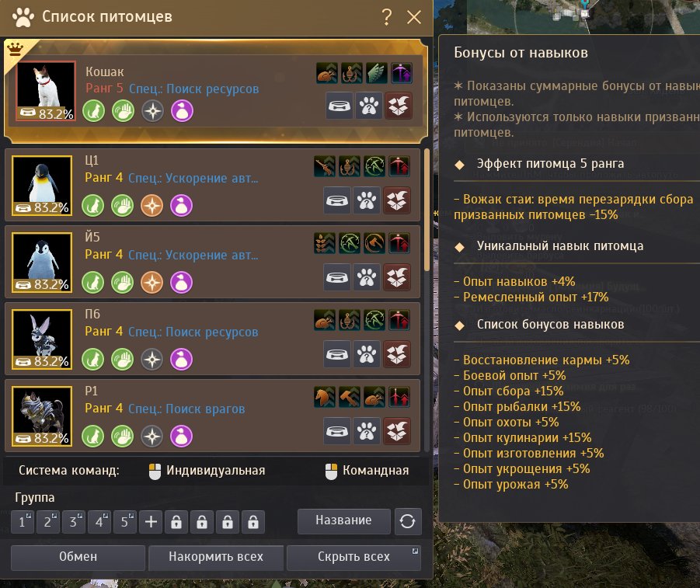Click the Накормить всех button
Screen dimensions: 700x588
click(216, 557)
